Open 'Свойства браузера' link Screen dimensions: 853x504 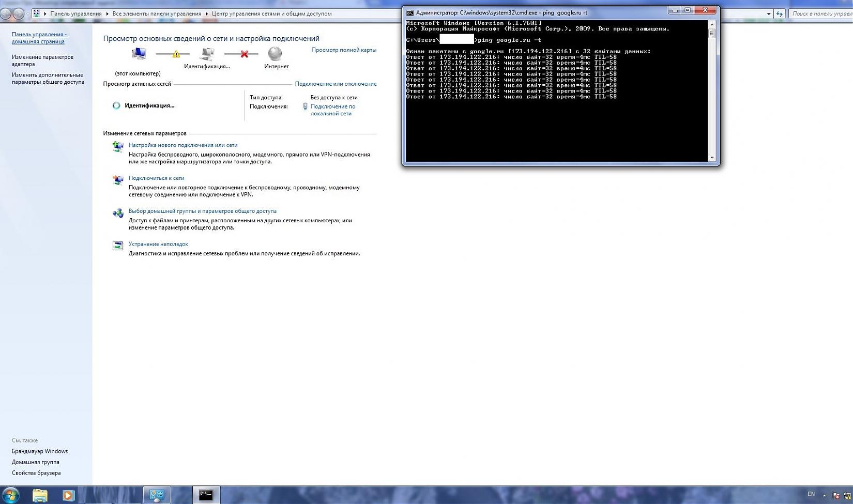[36, 473]
